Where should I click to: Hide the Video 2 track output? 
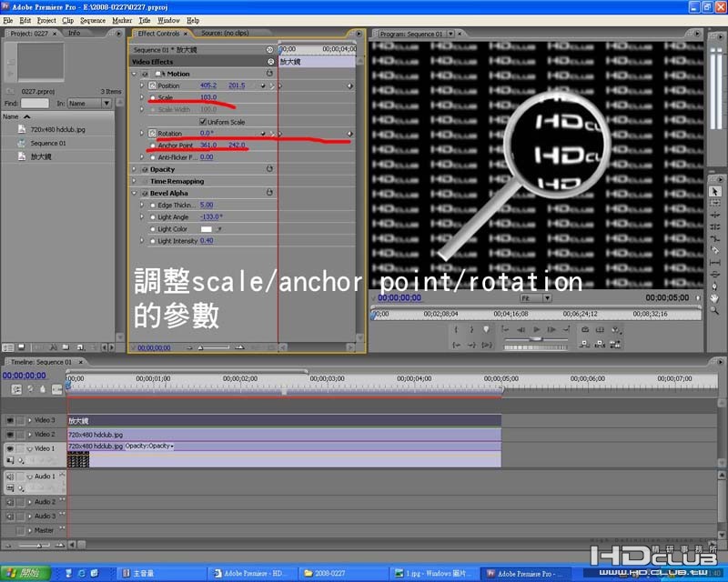click(x=10, y=435)
